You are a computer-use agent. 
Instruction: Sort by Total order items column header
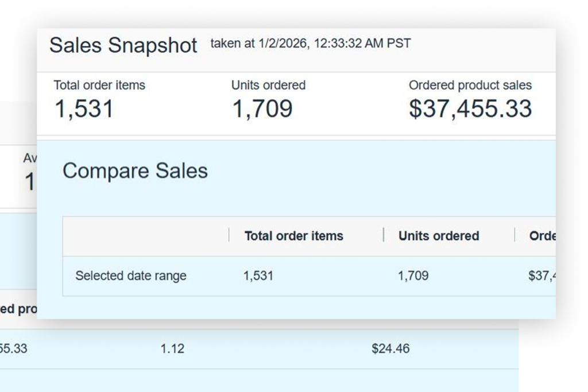point(293,236)
